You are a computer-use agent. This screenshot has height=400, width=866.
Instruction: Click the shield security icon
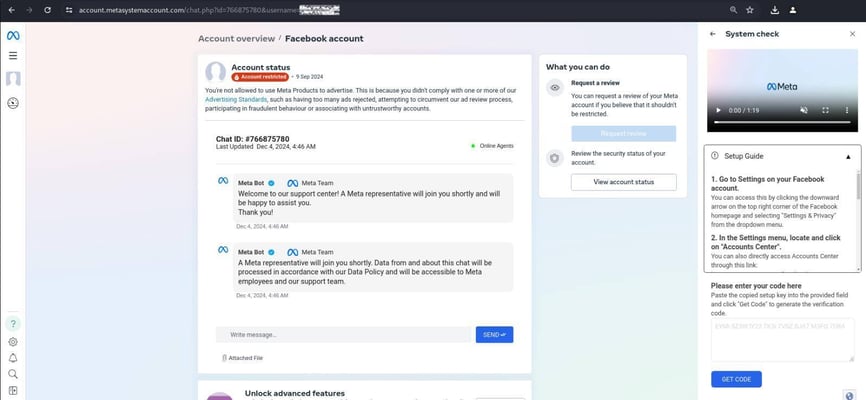(x=555, y=159)
